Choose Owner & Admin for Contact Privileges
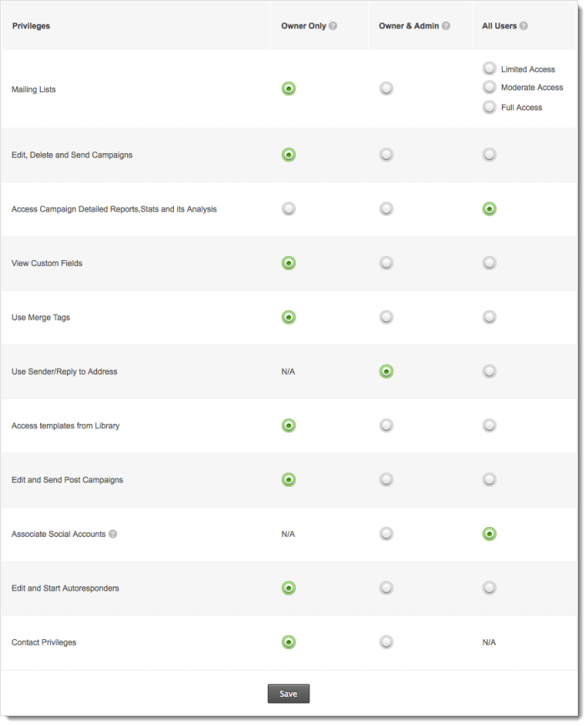This screenshot has height=726, width=588. [386, 642]
